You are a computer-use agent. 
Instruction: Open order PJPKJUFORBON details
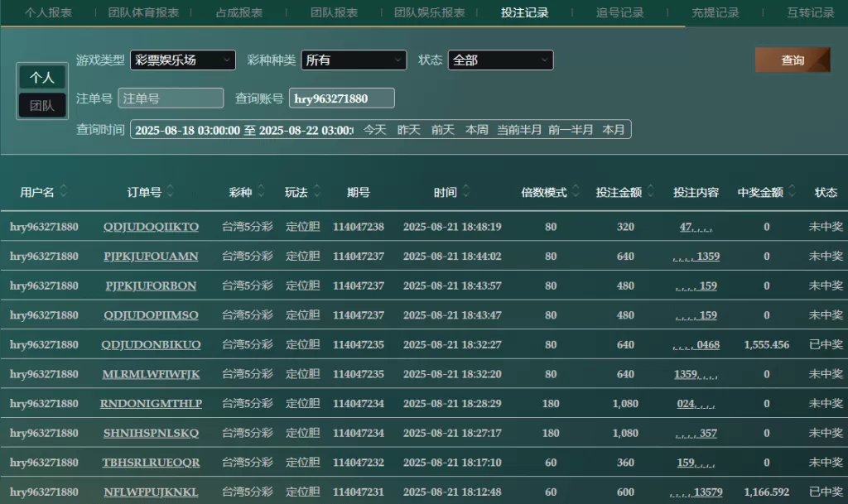151,286
